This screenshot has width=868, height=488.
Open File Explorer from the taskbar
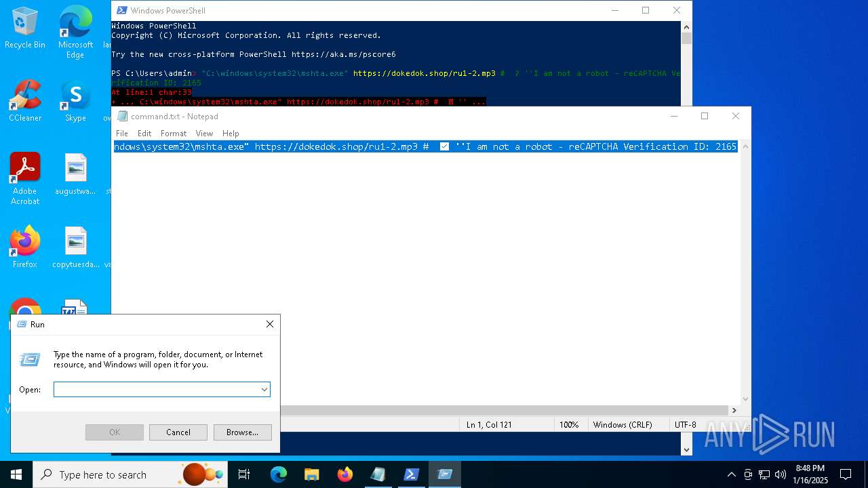[311, 474]
